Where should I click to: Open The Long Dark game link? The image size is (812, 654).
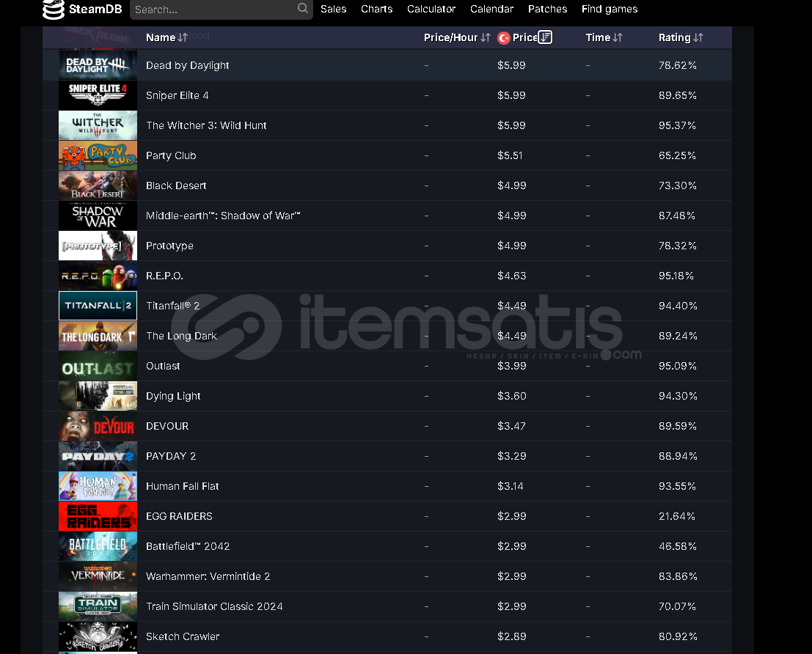point(181,336)
